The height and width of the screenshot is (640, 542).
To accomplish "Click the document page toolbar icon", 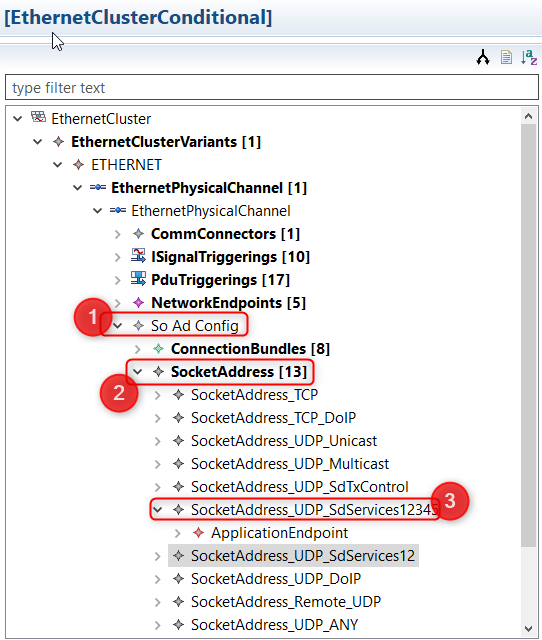I will coord(506,57).
